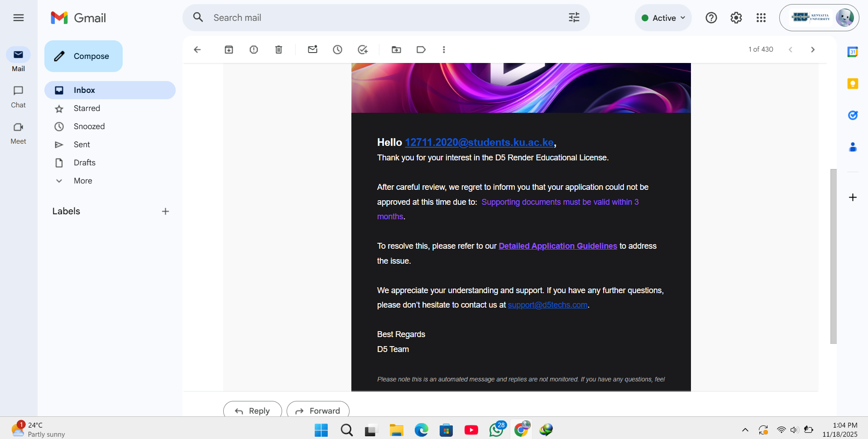Delete the email with trash icon
The width and height of the screenshot is (868, 439).
pyautogui.click(x=278, y=49)
